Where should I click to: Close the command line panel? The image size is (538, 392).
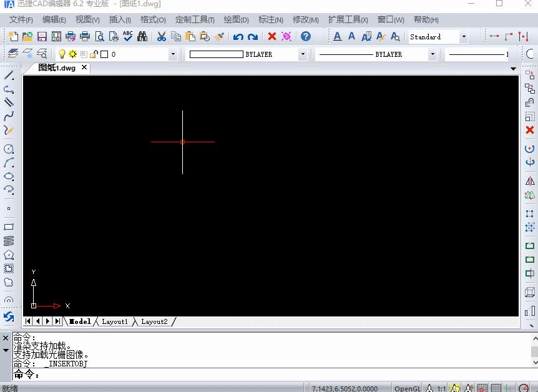(x=6, y=338)
